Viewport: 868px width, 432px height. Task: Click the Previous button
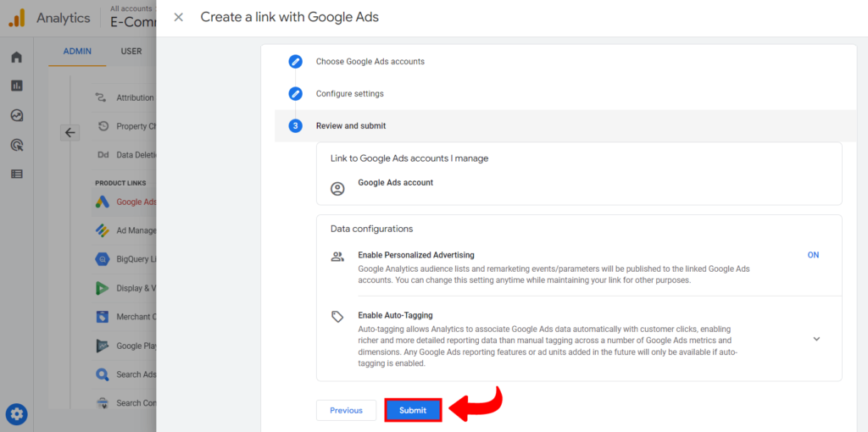(346, 411)
